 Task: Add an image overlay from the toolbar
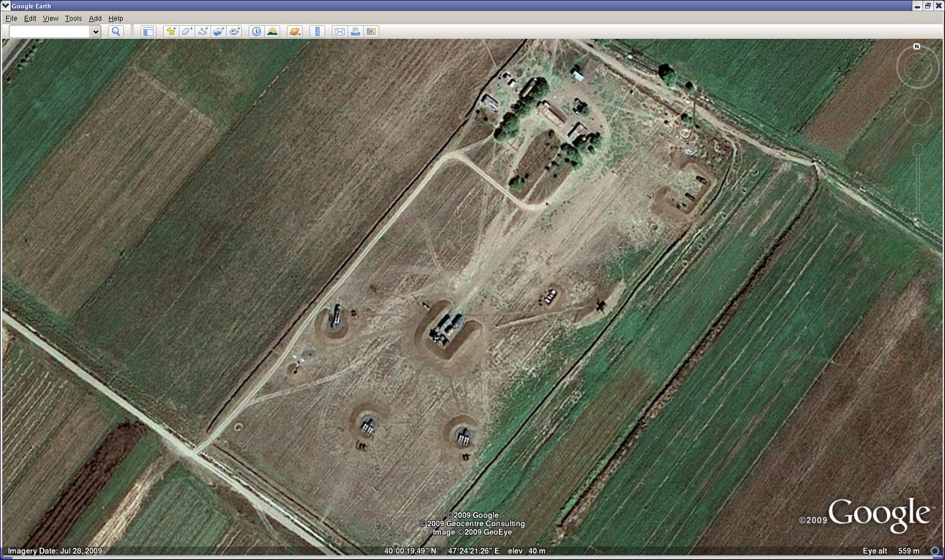pos(218,31)
